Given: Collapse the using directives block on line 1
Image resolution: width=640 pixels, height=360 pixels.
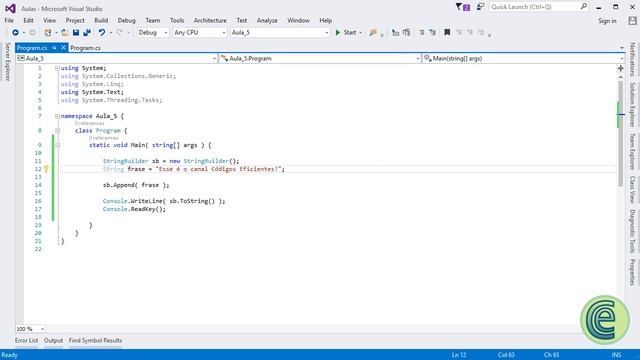Looking at the screenshot, I should tap(58, 68).
